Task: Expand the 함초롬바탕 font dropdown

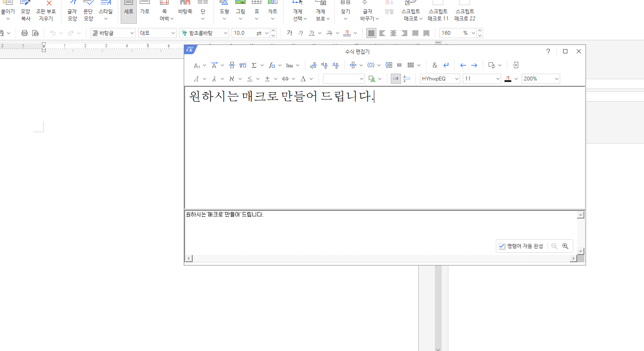Action: (225, 33)
